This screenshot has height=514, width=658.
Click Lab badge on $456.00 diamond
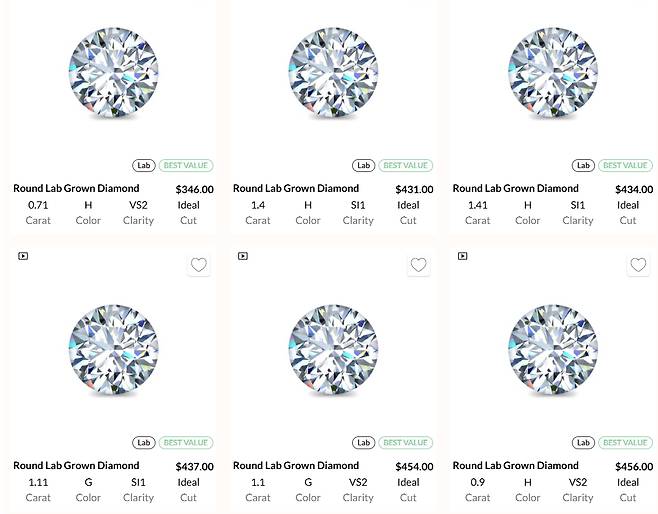click(x=582, y=442)
